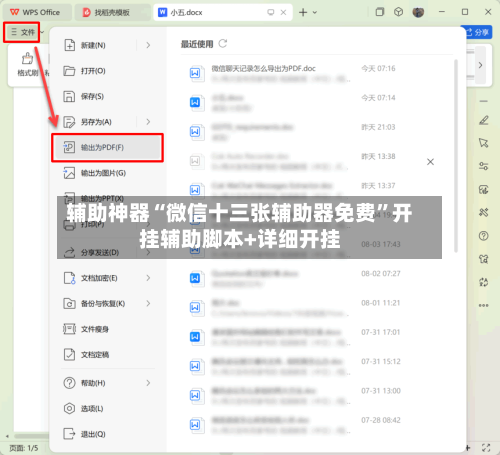Expand the 文档加密(E) submenu arrow
Screen dimensions: 500x455
click(148, 278)
